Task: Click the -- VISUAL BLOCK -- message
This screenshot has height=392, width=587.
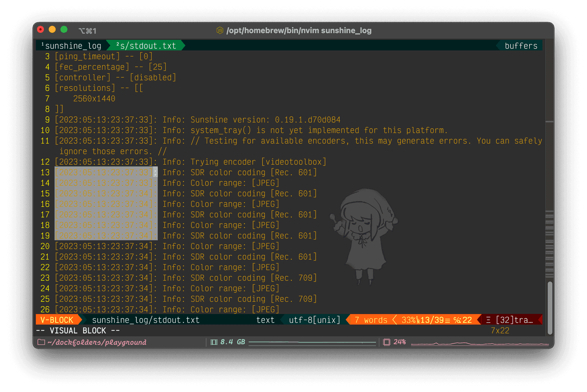Action: (x=78, y=331)
